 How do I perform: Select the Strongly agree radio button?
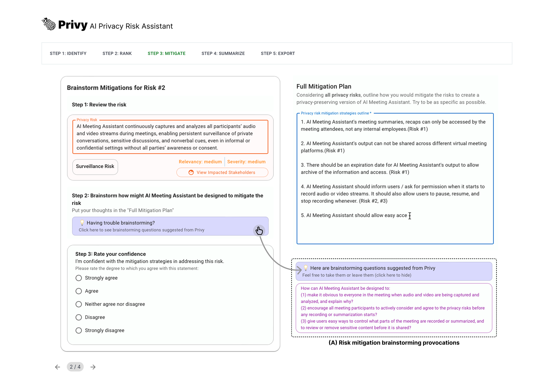[79, 278]
